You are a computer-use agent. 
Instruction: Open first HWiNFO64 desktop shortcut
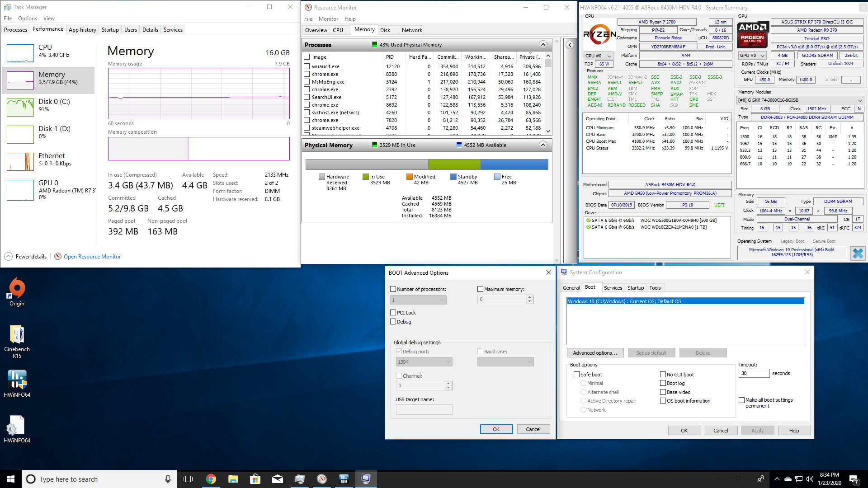[x=17, y=383]
